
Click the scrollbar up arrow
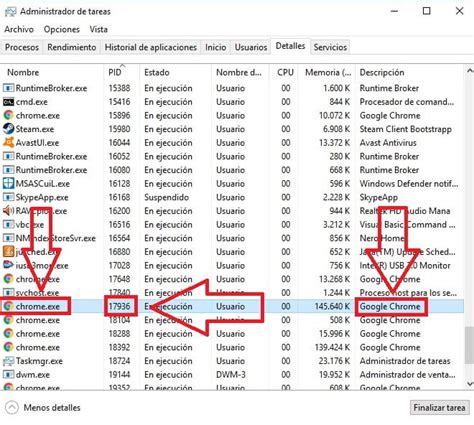(469, 70)
